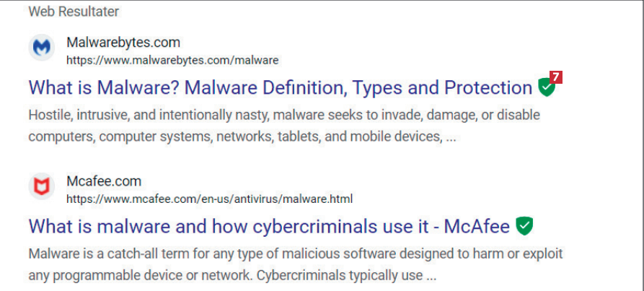Click "McAfee" at end of second title
Image resolution: width=644 pixels, height=291 pixels.
tap(477, 227)
